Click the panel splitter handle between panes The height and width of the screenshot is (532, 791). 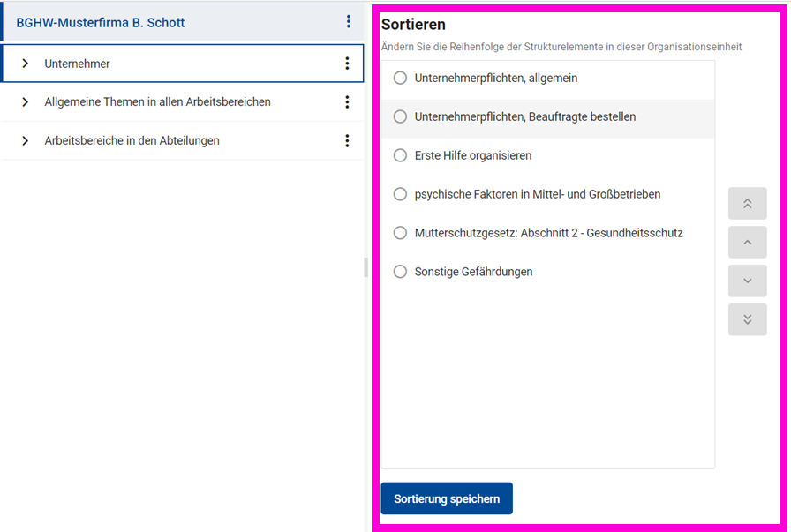point(365,267)
